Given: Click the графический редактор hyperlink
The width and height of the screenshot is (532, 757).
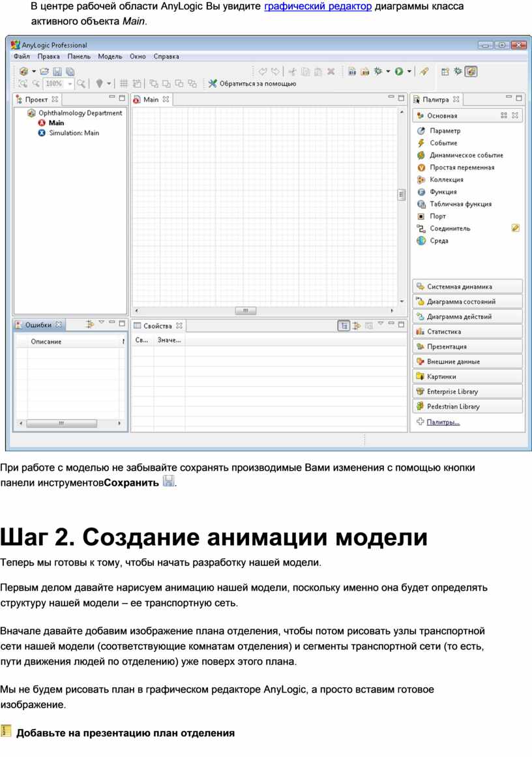Looking at the screenshot, I should pos(318,7).
